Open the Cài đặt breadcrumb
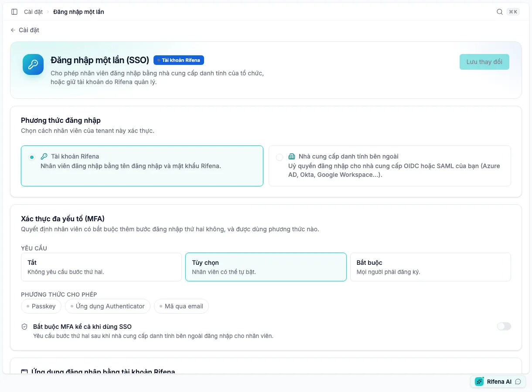Image resolution: width=532 pixels, height=392 pixels. coord(33,12)
